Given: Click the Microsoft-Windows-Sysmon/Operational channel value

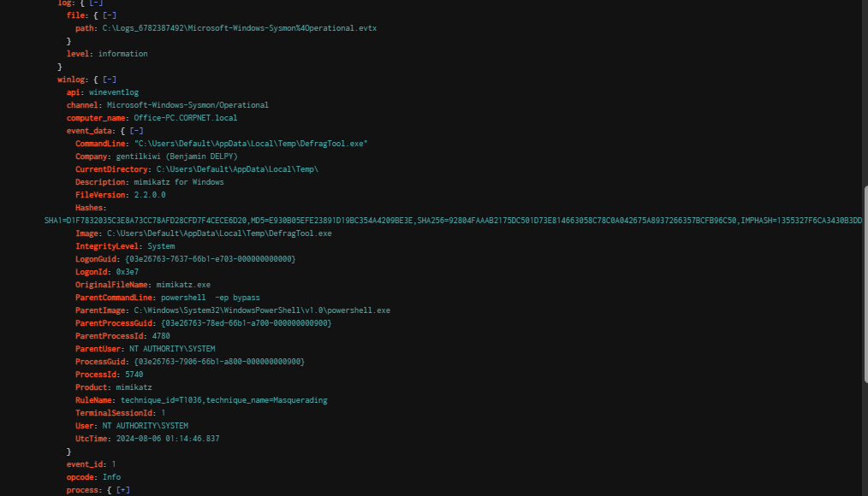Looking at the screenshot, I should [187, 105].
